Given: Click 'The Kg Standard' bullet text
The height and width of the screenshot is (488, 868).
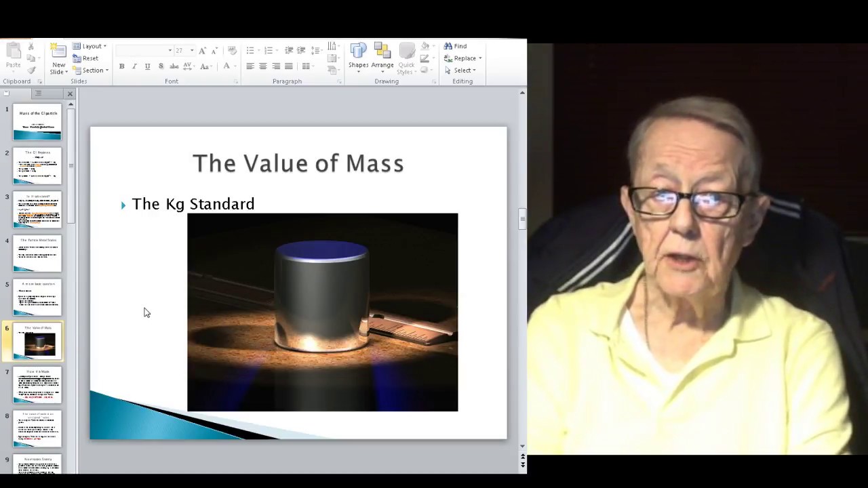Looking at the screenshot, I should click(x=193, y=204).
